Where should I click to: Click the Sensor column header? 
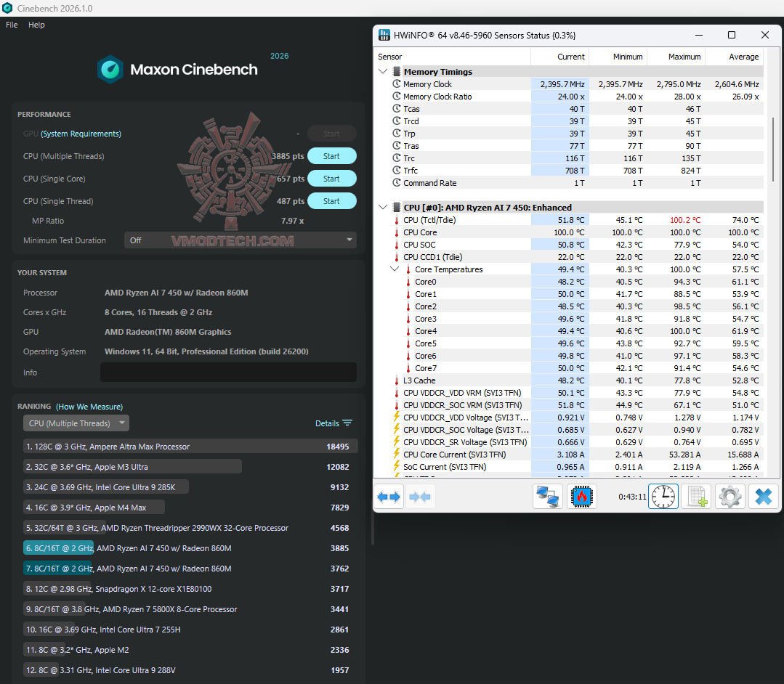point(453,57)
